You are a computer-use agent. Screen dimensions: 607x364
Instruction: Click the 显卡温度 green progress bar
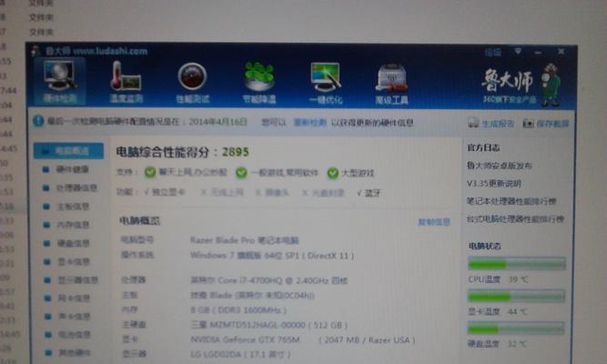pyautogui.click(x=516, y=297)
